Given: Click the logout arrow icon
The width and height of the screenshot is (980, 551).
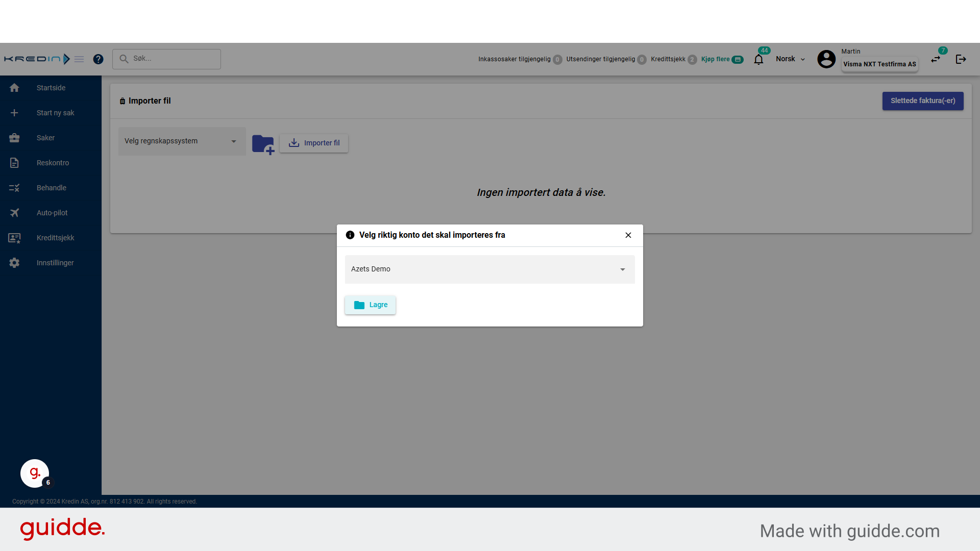Looking at the screenshot, I should (961, 59).
